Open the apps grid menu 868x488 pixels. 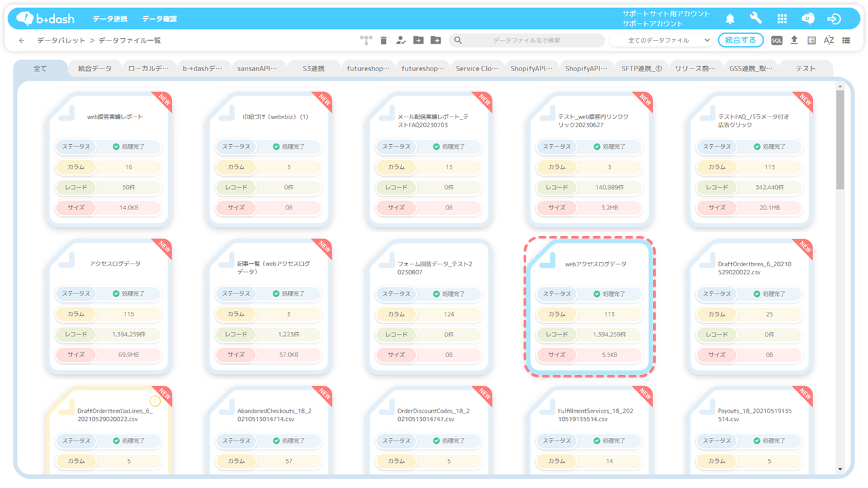782,19
